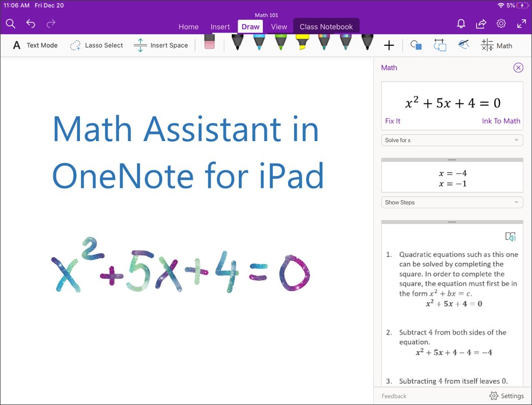Undo the last action

coord(31,23)
